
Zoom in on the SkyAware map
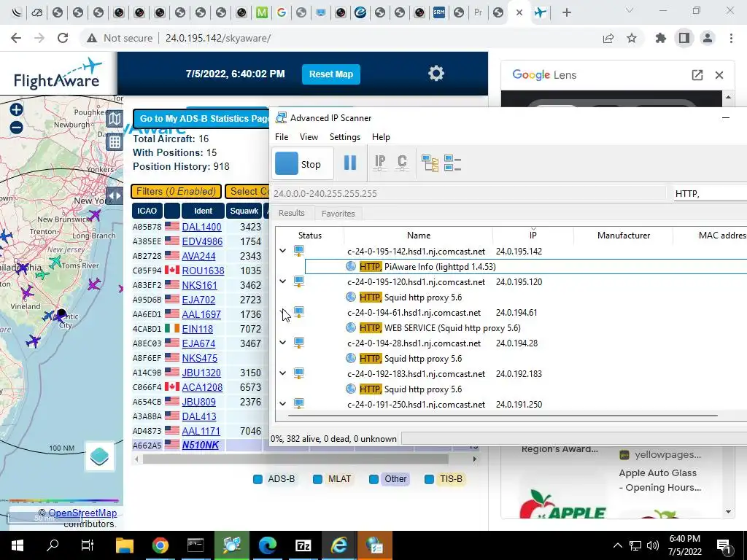pos(16,109)
